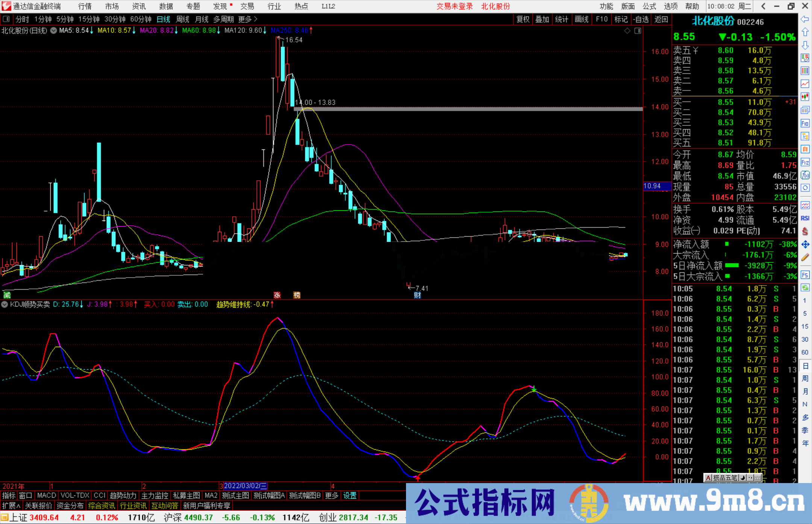Click the down arrow icon in right sidebar
This screenshot has height=524, width=812.
pyautogui.click(x=805, y=45)
